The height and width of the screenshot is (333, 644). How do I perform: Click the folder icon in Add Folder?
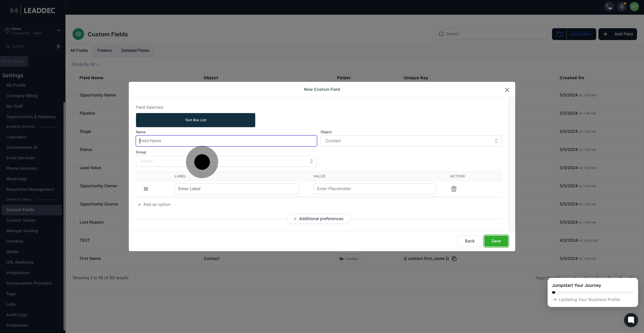point(559,34)
